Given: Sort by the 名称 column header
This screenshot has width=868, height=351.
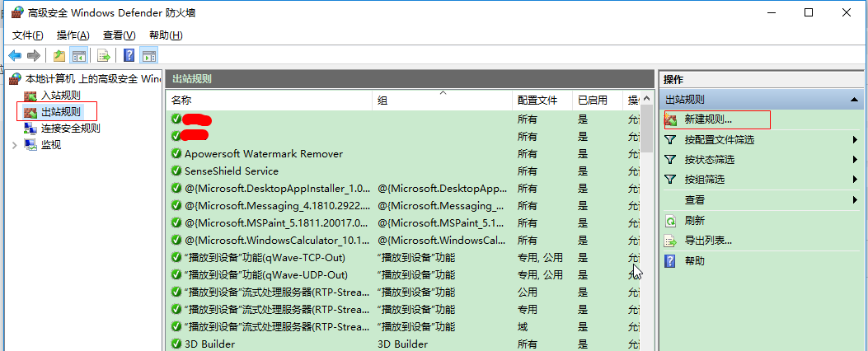Looking at the screenshot, I should (x=269, y=101).
